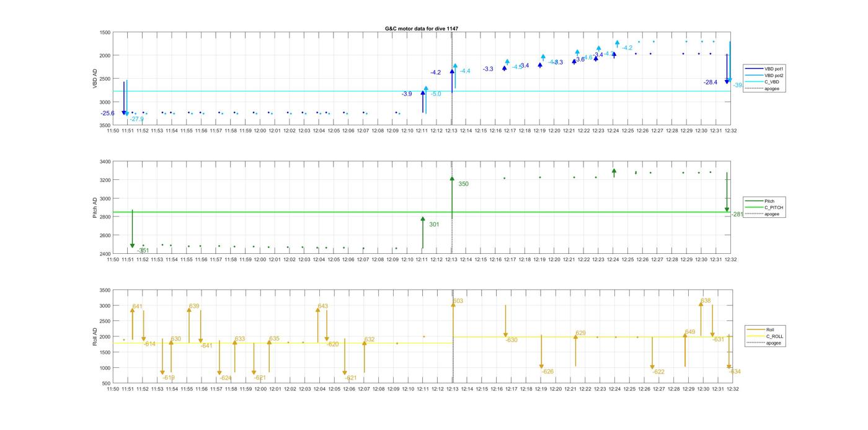
Task: Click the '643' roll data label
Action: 323,306
